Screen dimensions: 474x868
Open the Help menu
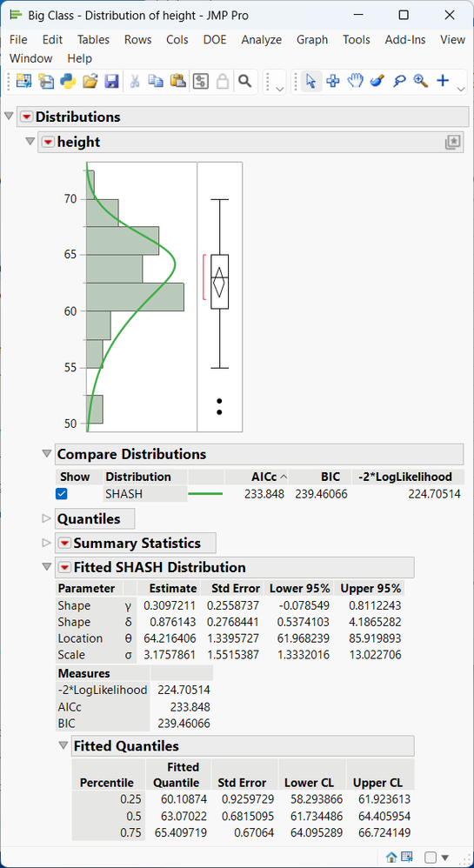[x=80, y=58]
